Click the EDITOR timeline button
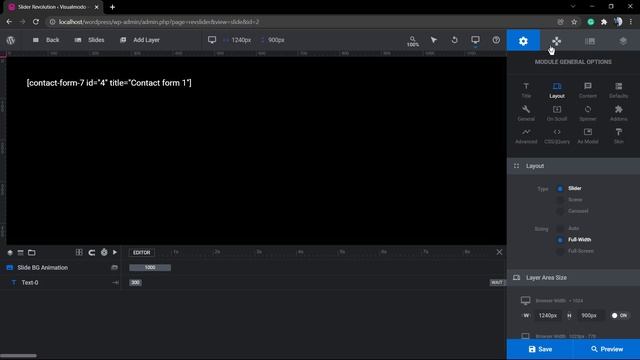Viewport: 640px width, 360px height. 142,253
